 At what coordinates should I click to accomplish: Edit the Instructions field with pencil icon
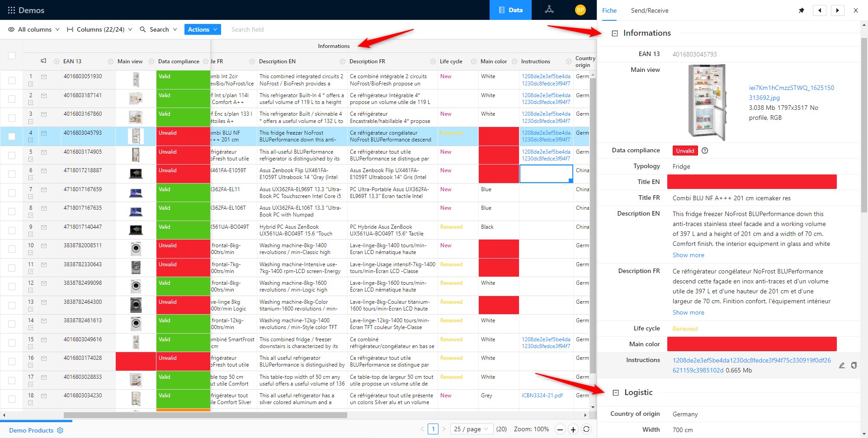pos(842,365)
